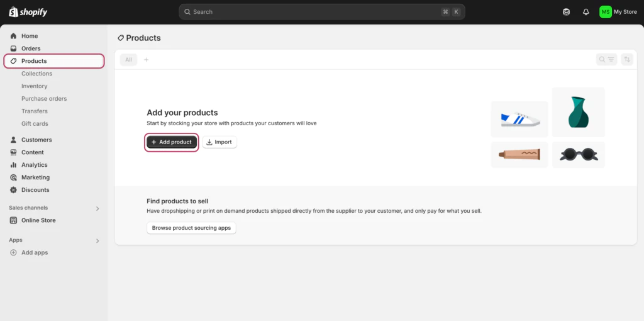644x321 pixels.
Task: Click the Import button
Action: (219, 142)
